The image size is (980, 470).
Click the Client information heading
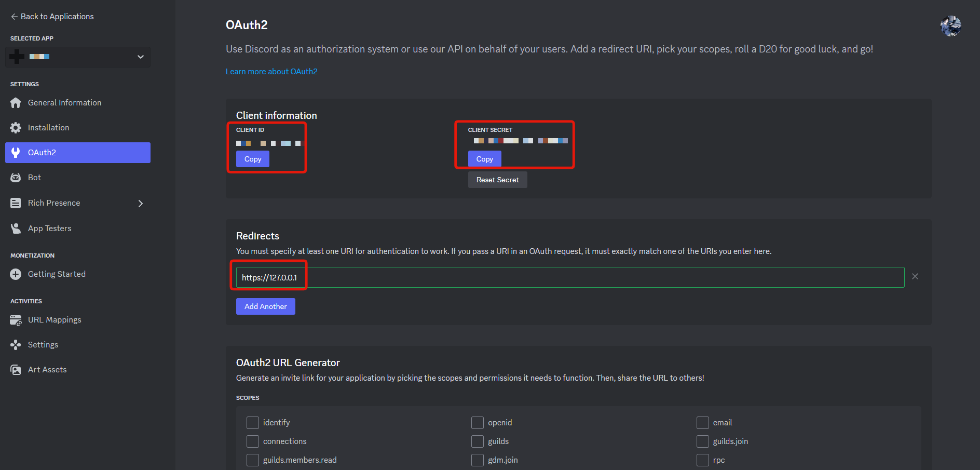tap(277, 115)
